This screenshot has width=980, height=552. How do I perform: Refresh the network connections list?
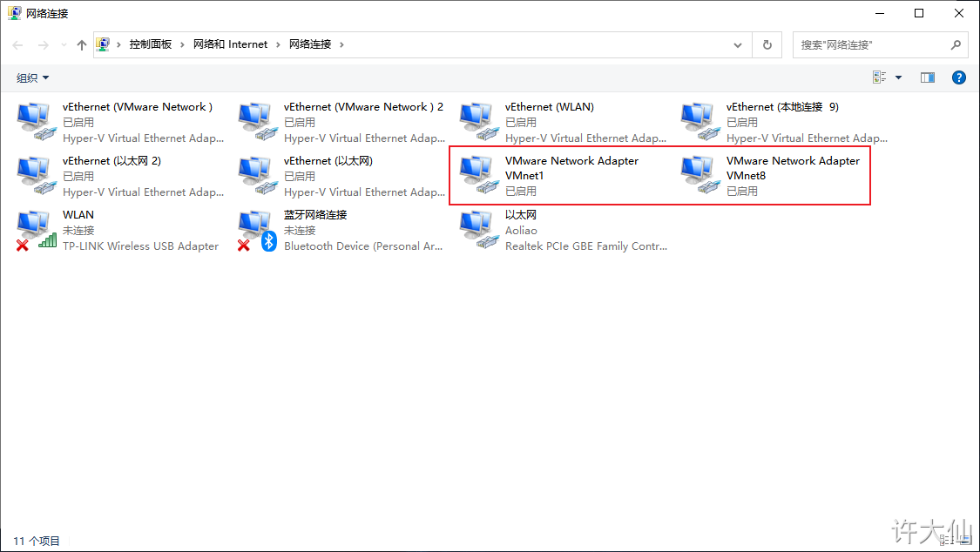[767, 45]
